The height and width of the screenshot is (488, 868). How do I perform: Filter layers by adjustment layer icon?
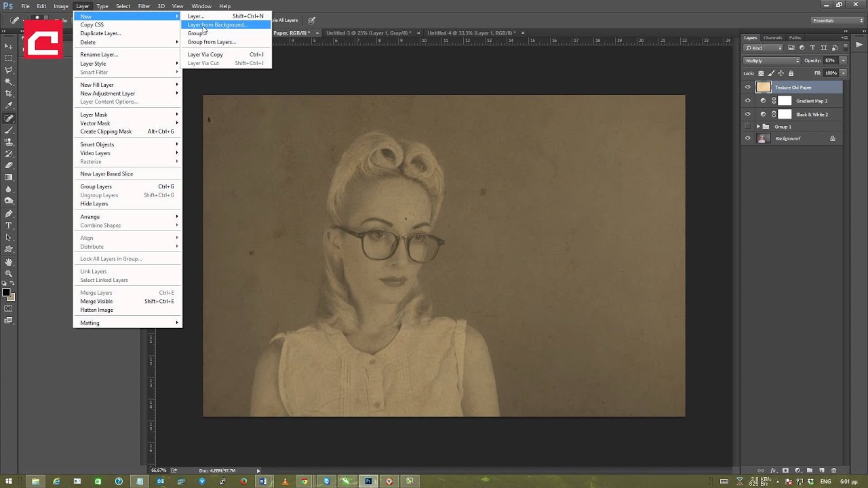click(802, 48)
